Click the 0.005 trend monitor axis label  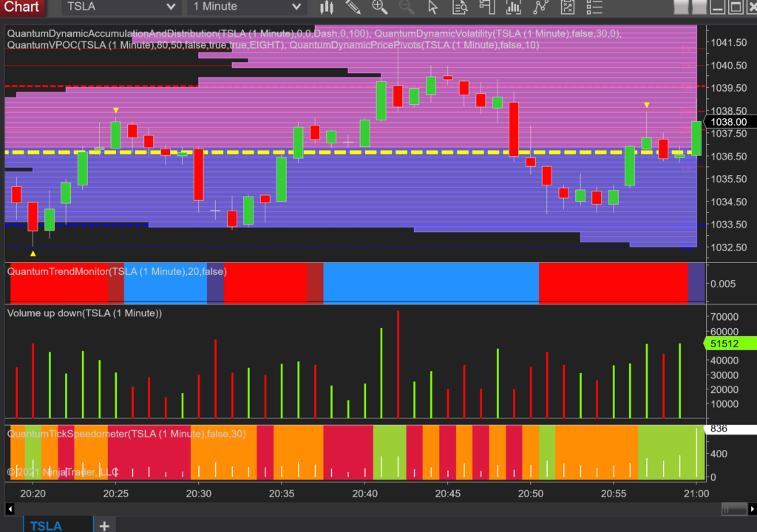tap(723, 284)
